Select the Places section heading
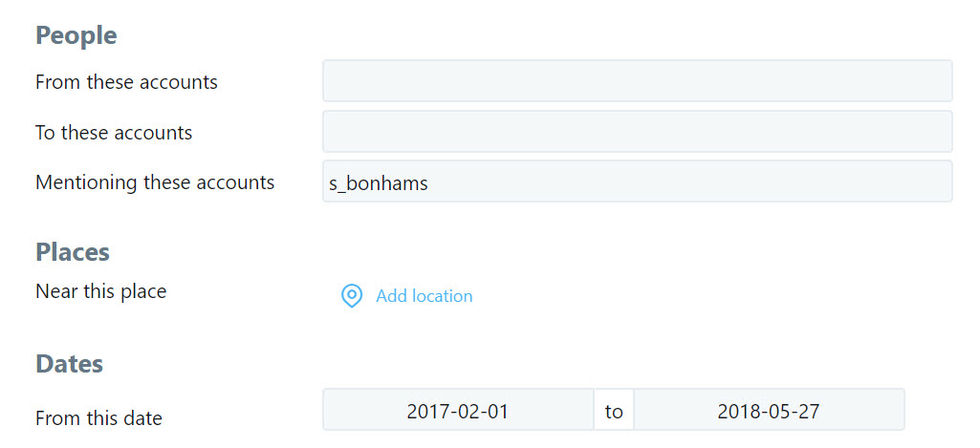 [x=73, y=252]
